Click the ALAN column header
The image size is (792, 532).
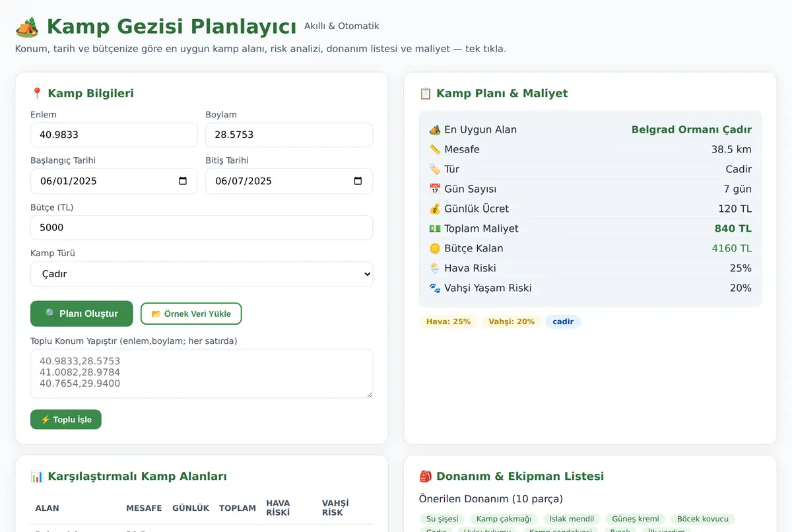[x=48, y=508]
